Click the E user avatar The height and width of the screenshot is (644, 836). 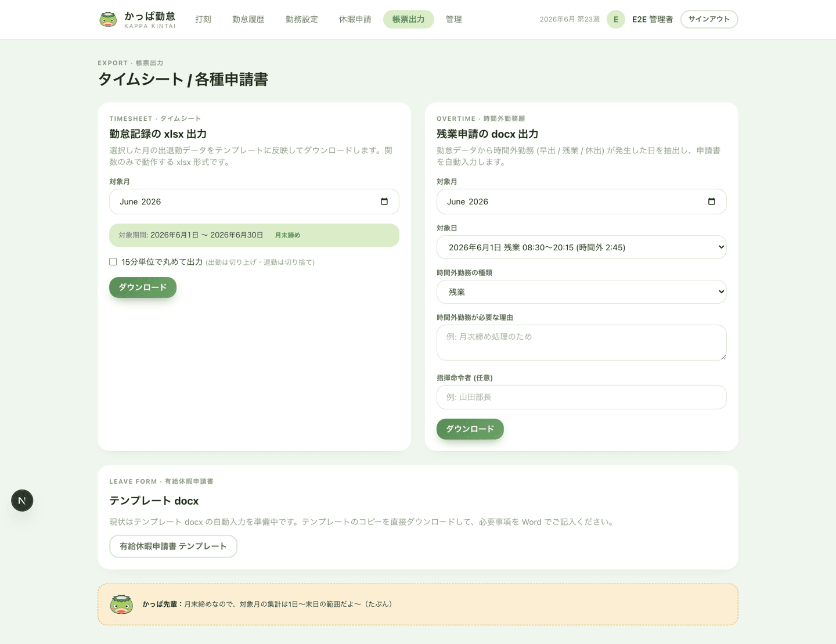616,19
